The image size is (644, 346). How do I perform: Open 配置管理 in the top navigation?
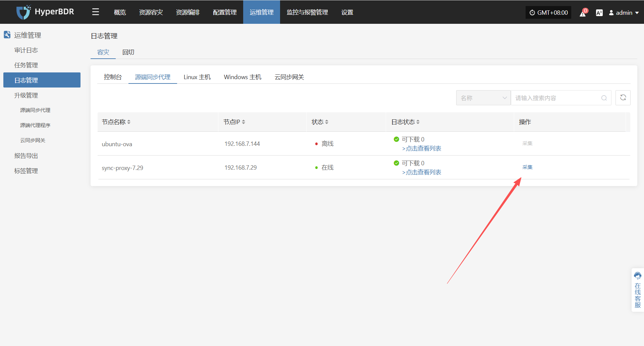click(x=225, y=12)
